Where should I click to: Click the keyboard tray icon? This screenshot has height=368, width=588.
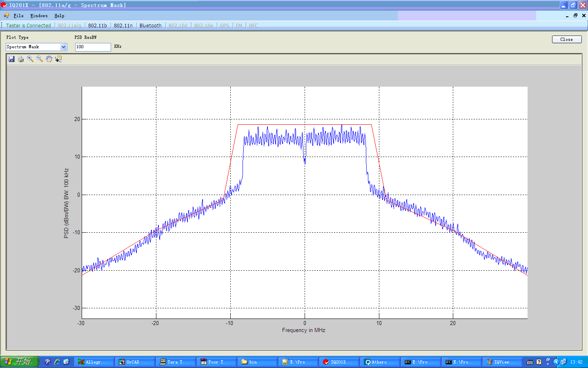[x=530, y=362]
